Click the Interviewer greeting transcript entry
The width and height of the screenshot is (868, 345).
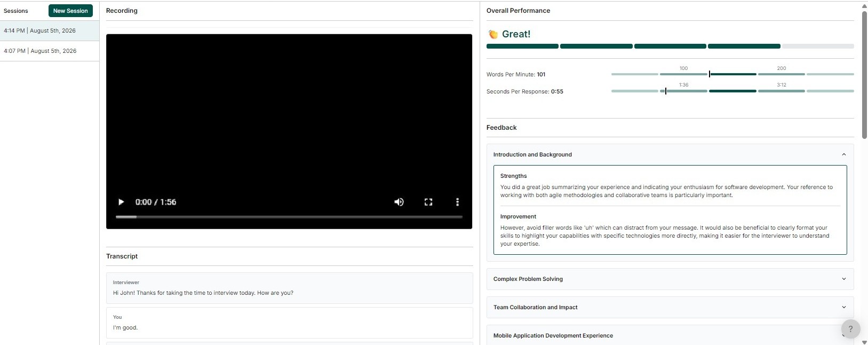289,288
